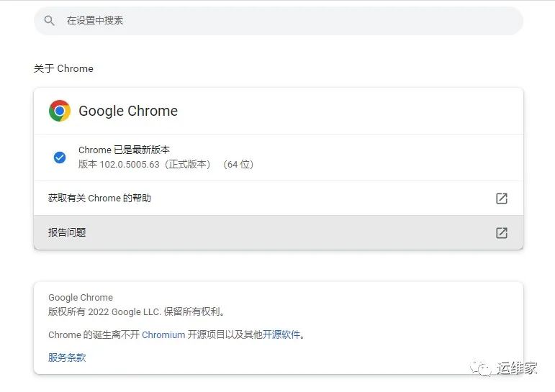555x392 pixels.
Task: Click the Google Chrome logo icon
Action: click(60, 111)
